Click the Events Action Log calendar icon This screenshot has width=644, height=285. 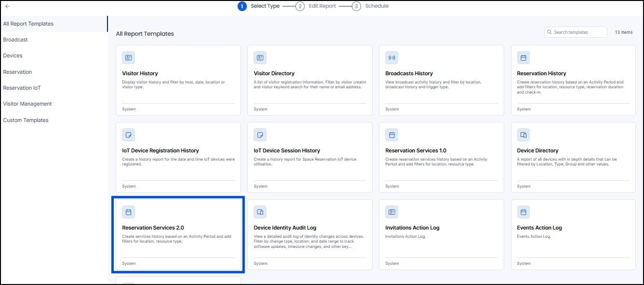pos(523,212)
